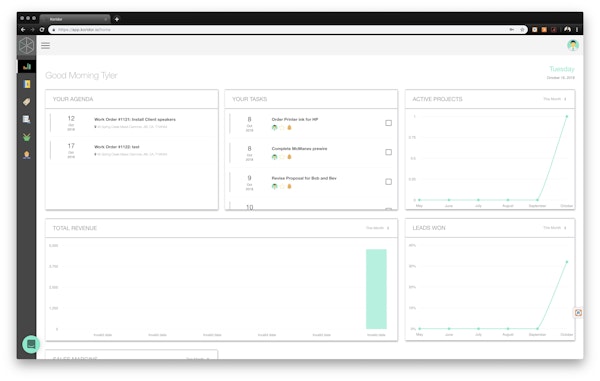Open the yellow-blue book sidebar icon
The height and width of the screenshot is (381, 600).
click(x=27, y=84)
